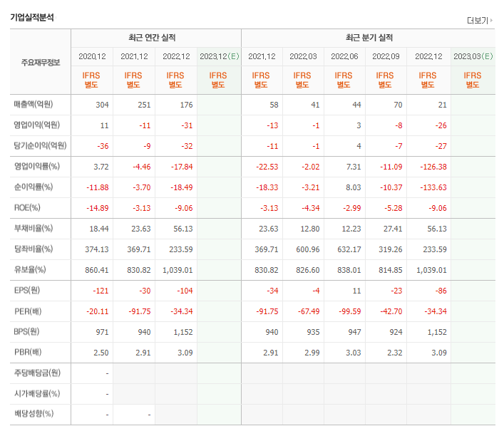
Task: Select 유보율 value 814.85
Action: point(391,270)
